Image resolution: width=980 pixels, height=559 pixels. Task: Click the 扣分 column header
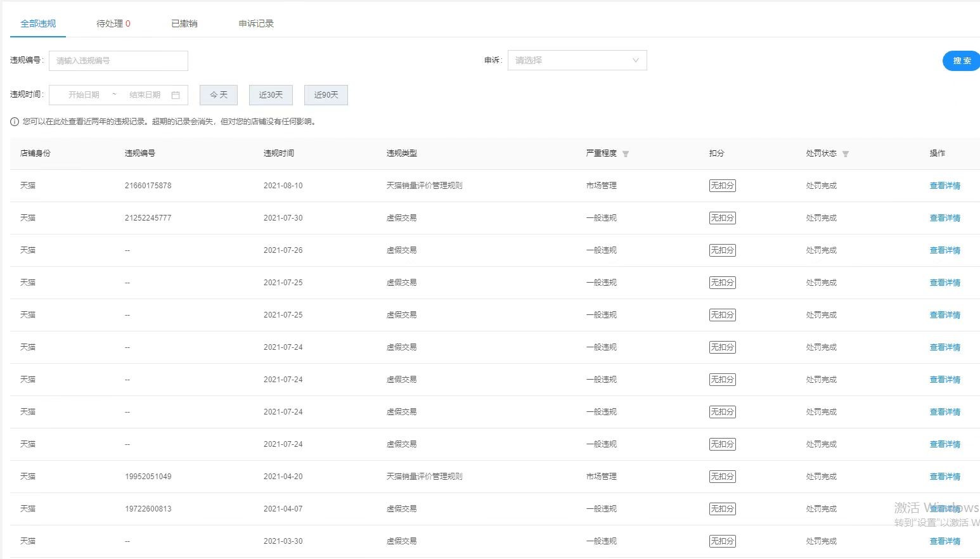(x=716, y=153)
